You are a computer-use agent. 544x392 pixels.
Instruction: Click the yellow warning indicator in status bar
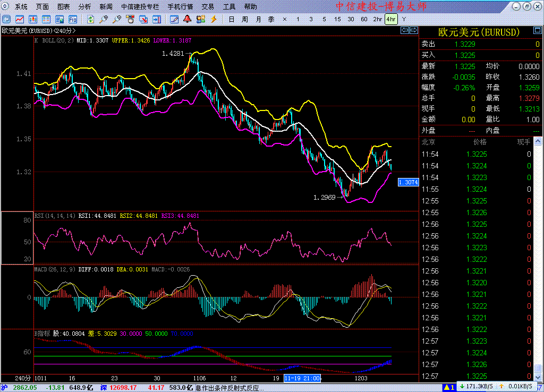click(449, 387)
